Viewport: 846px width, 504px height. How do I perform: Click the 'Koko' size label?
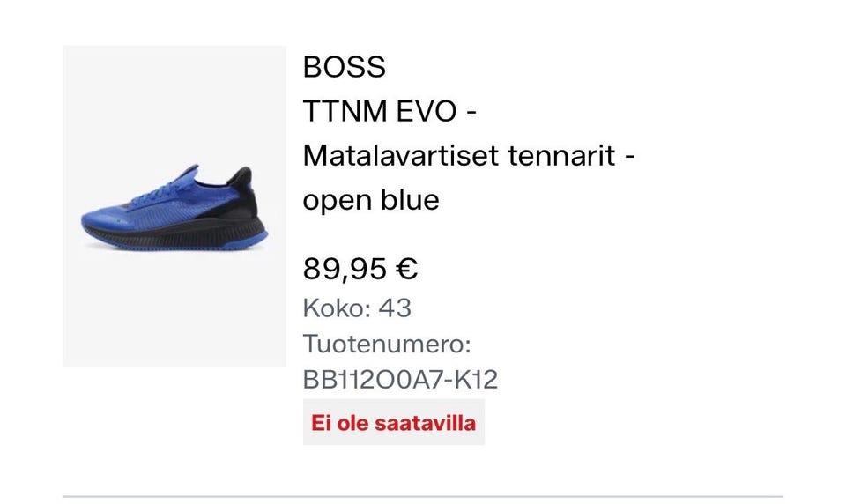[x=332, y=308]
